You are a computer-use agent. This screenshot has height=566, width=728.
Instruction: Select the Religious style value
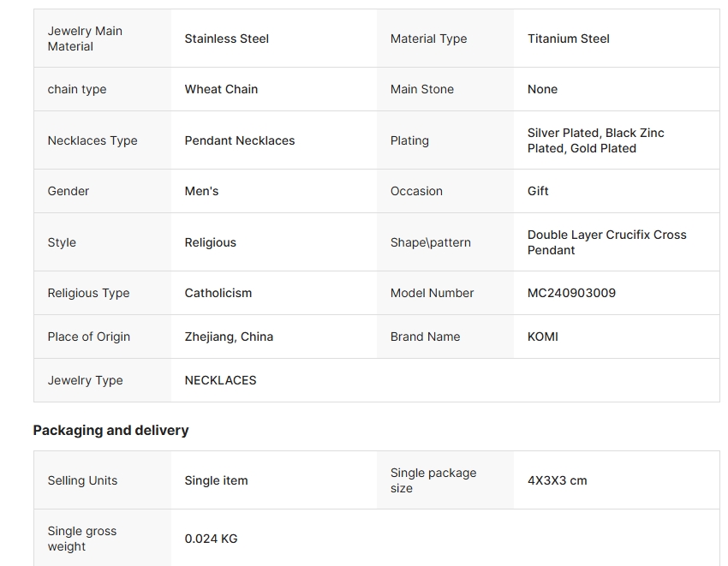[210, 242]
